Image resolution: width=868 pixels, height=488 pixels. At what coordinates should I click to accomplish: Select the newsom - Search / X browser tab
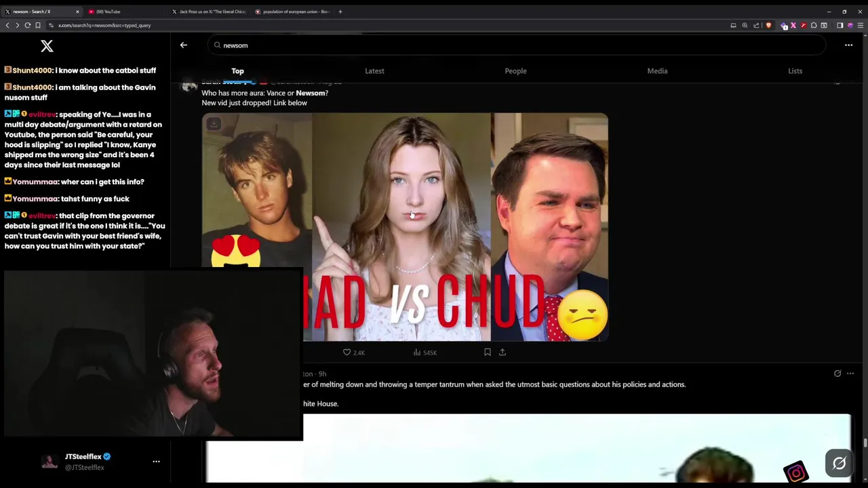pos(41,12)
